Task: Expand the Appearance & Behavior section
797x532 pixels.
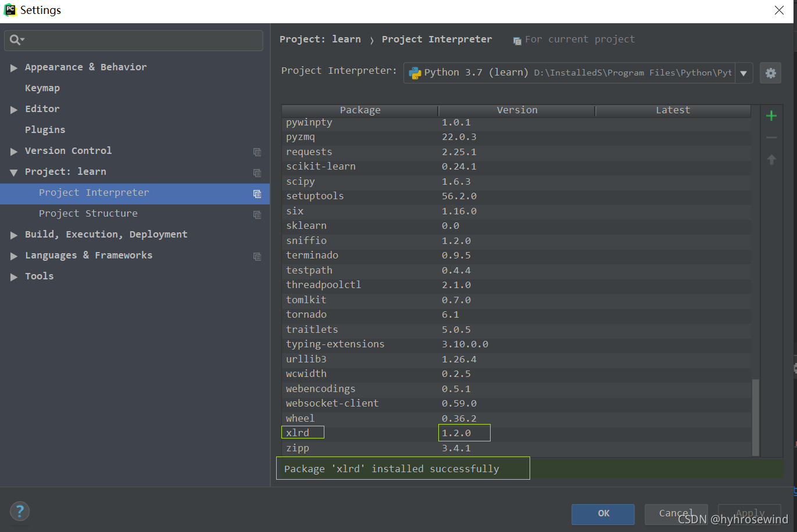Action: 13,68
